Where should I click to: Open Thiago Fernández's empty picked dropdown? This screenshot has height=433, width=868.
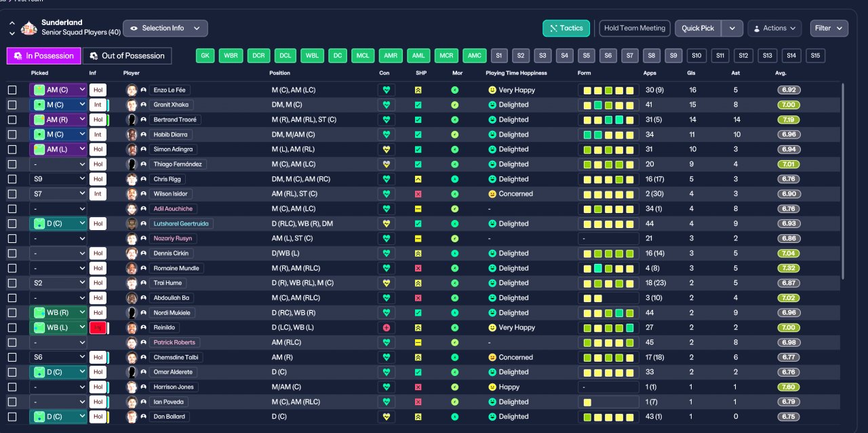coord(58,164)
